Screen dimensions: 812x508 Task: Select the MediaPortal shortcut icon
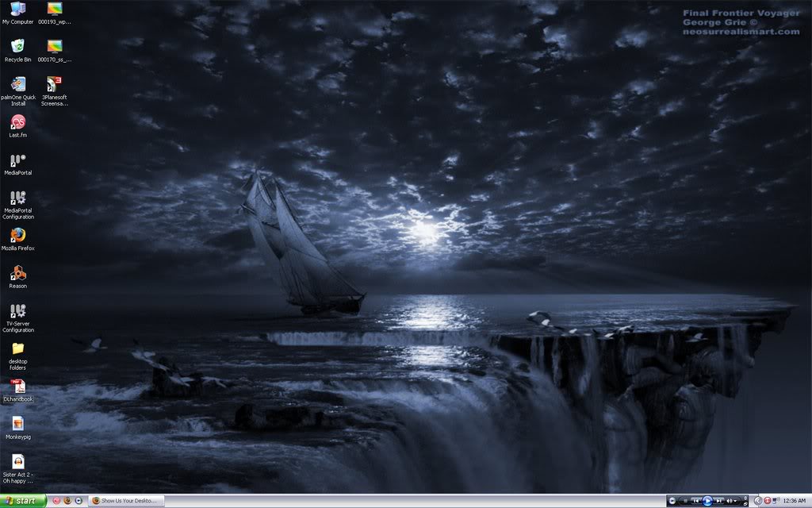coord(17,164)
